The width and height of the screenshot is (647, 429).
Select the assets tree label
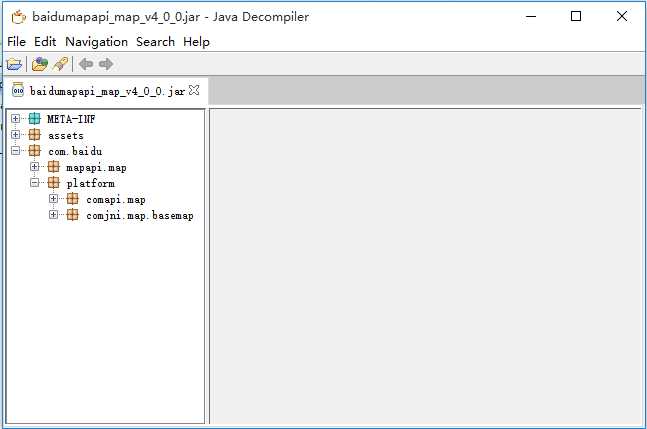point(66,135)
